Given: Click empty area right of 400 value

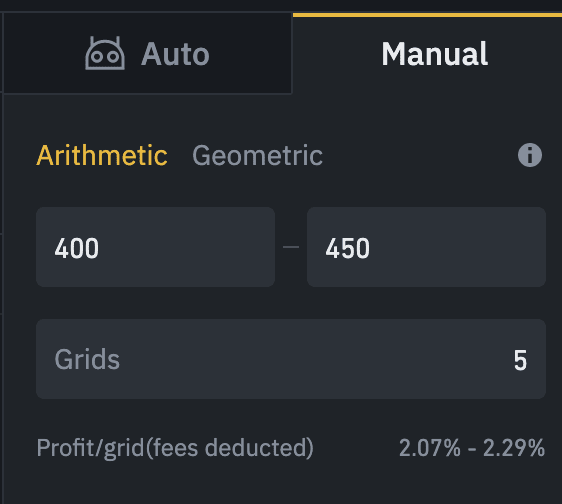Looking at the screenshot, I should pyautogui.click(x=186, y=247).
